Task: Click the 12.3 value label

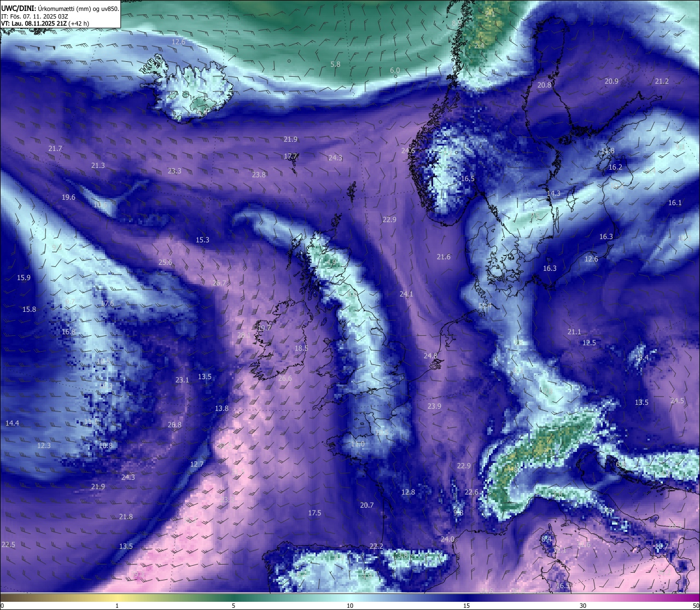Action: pyautogui.click(x=44, y=445)
